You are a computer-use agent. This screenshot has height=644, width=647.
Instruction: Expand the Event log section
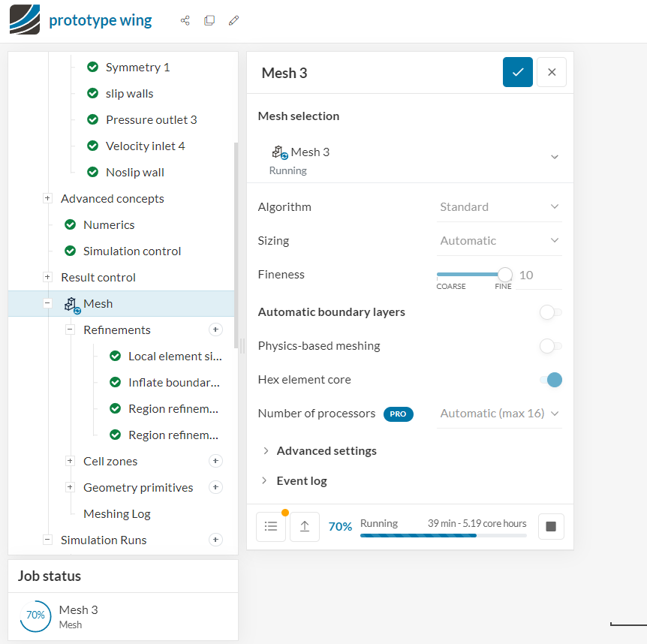pos(301,481)
